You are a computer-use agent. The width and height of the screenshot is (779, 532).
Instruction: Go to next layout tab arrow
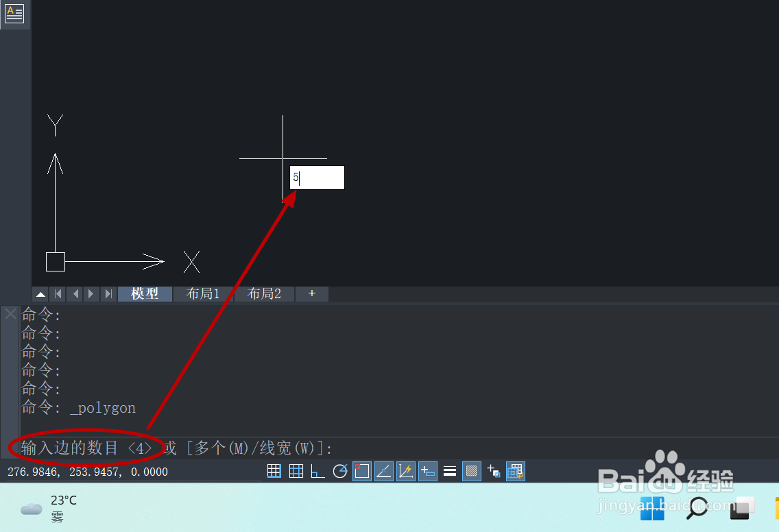91,294
